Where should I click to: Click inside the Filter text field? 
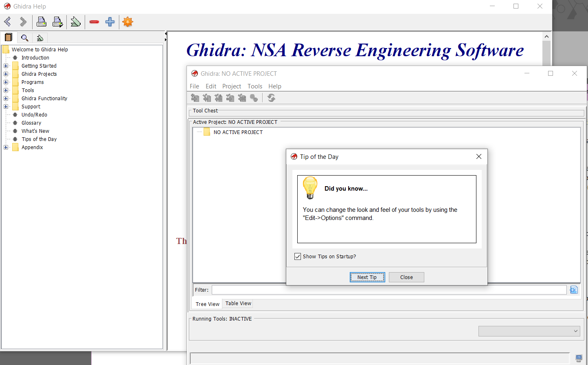click(389, 290)
